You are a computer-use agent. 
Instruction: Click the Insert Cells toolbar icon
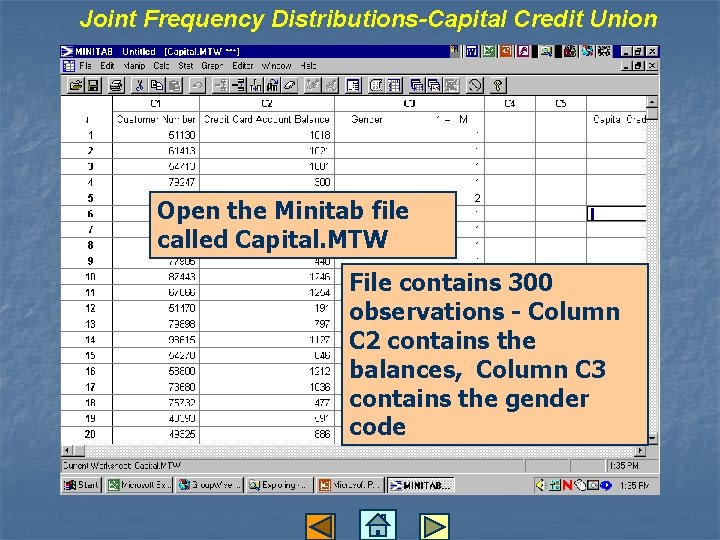tap(221, 85)
